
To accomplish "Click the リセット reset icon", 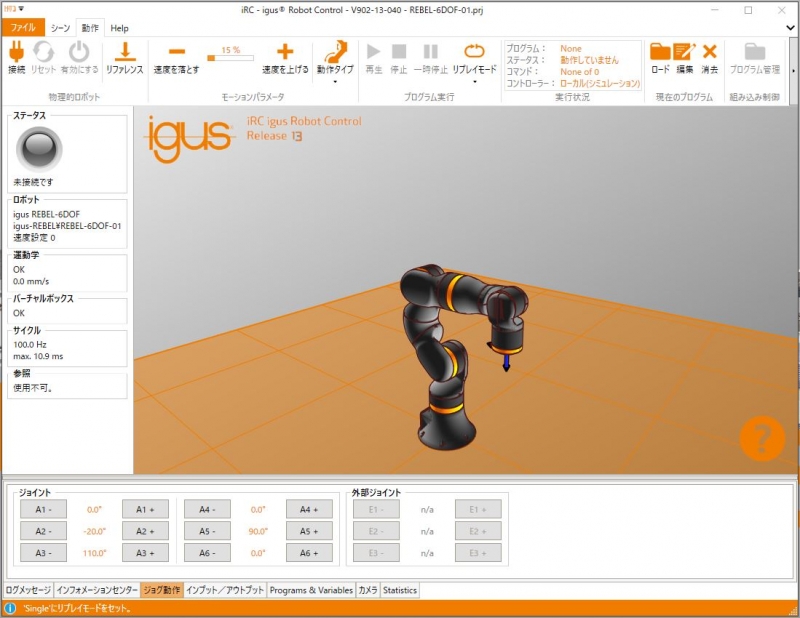I will click(x=43, y=52).
